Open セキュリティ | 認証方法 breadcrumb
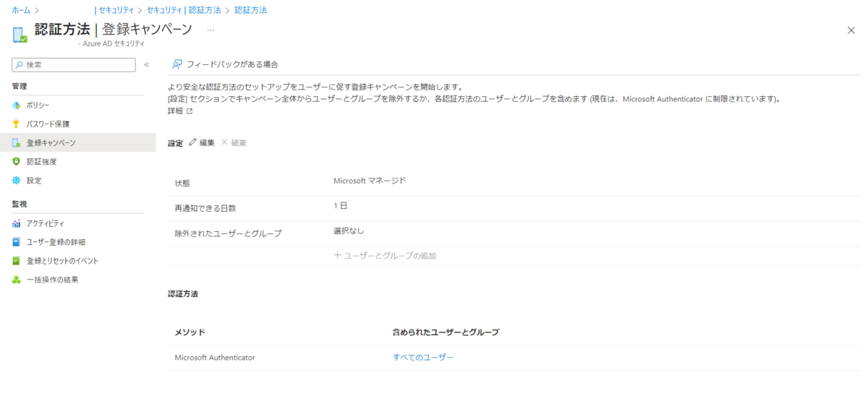 click(183, 10)
